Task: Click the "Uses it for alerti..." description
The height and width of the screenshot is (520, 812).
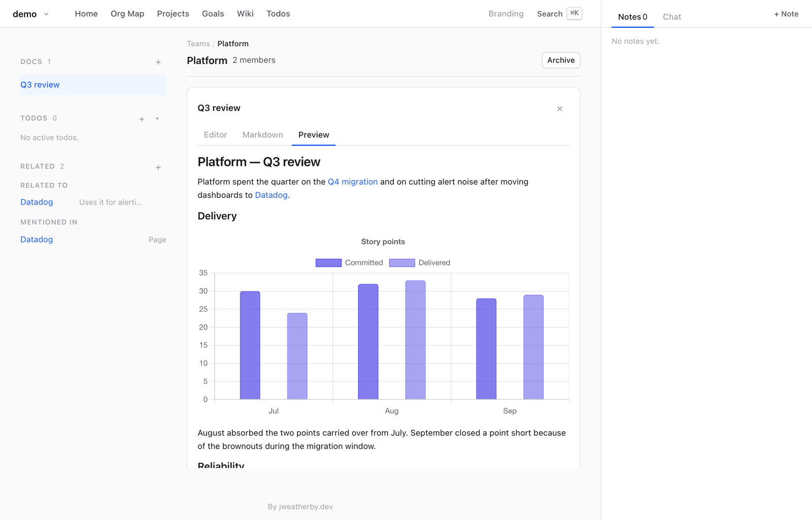Action: [x=111, y=202]
